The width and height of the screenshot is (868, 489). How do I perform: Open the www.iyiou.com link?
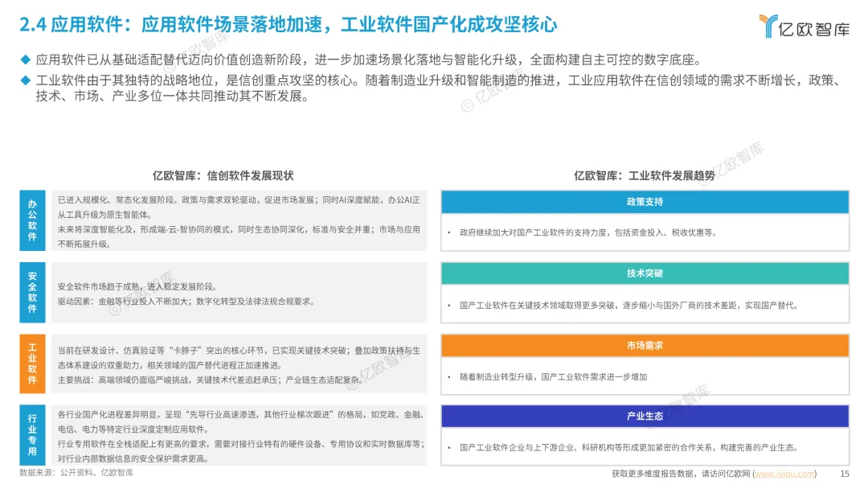pyautogui.click(x=784, y=474)
